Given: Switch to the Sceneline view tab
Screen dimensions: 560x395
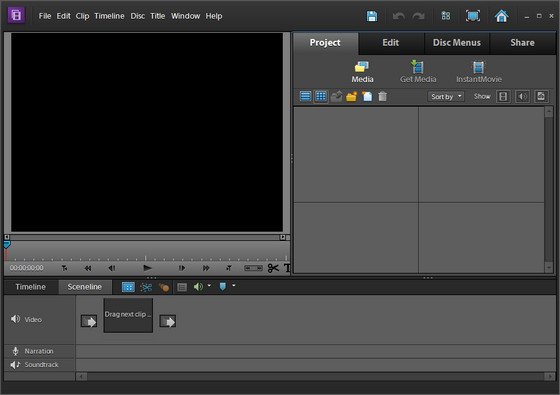Looking at the screenshot, I should [85, 287].
